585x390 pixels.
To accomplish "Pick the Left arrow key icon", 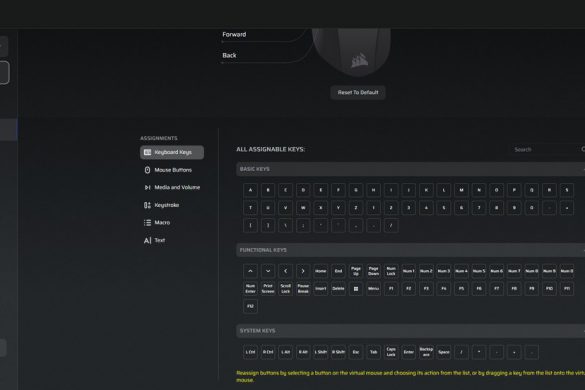I will (x=285, y=271).
